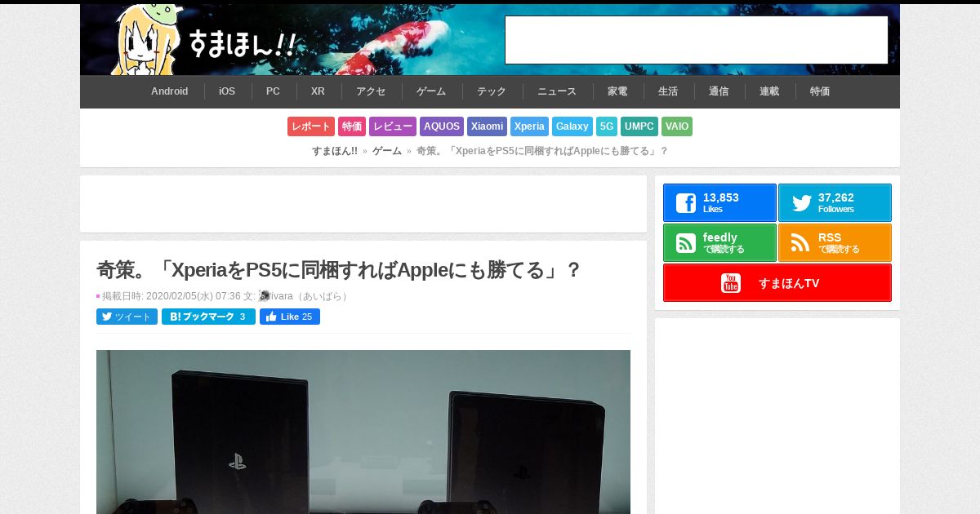Go to すまほん!! breadcrumb home

tap(335, 151)
